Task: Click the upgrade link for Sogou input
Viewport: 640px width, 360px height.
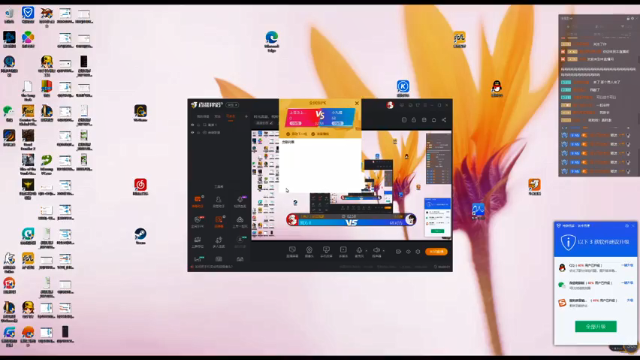Action: (629, 300)
